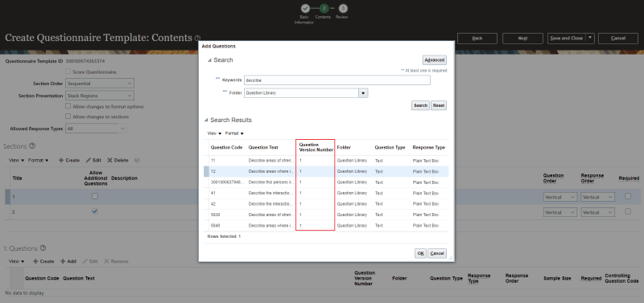
Task: Open Format menu in Search Results
Action: (x=234, y=133)
